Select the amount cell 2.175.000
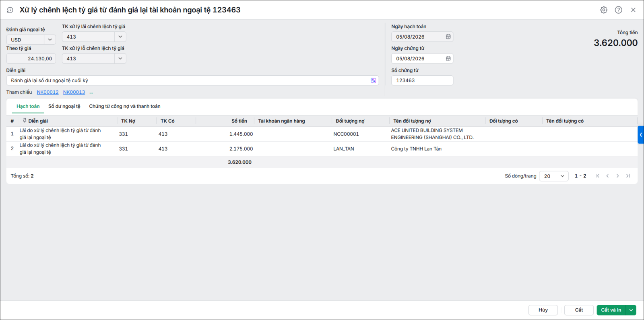This screenshot has height=320, width=644. pyautogui.click(x=241, y=149)
